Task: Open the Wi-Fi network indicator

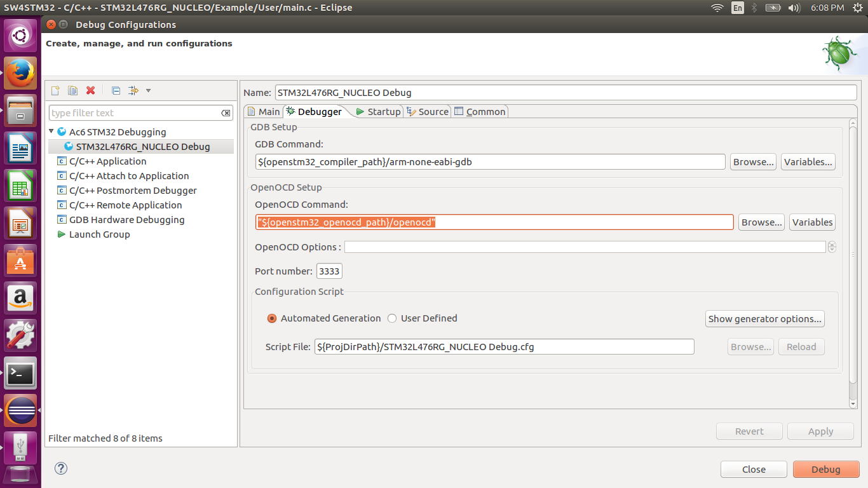Action: tap(717, 8)
